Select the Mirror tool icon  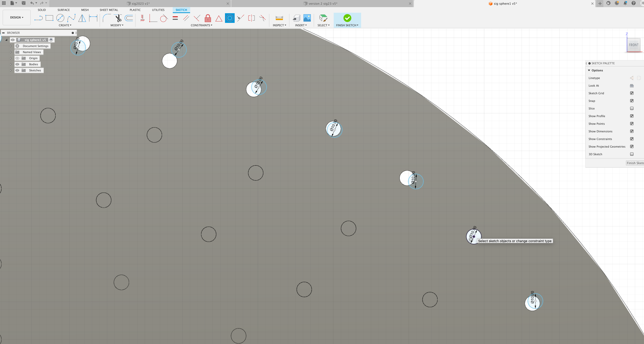click(x=82, y=18)
